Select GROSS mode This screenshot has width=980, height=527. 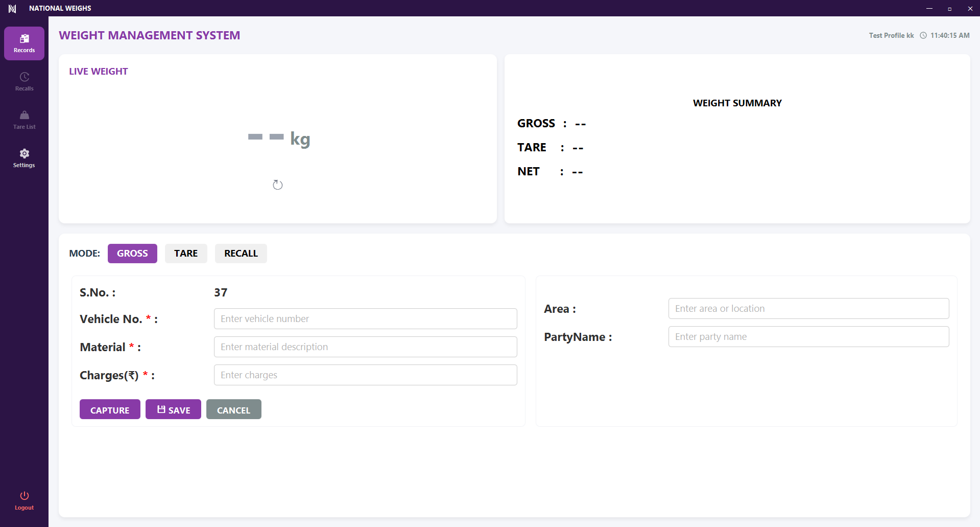pyautogui.click(x=132, y=254)
